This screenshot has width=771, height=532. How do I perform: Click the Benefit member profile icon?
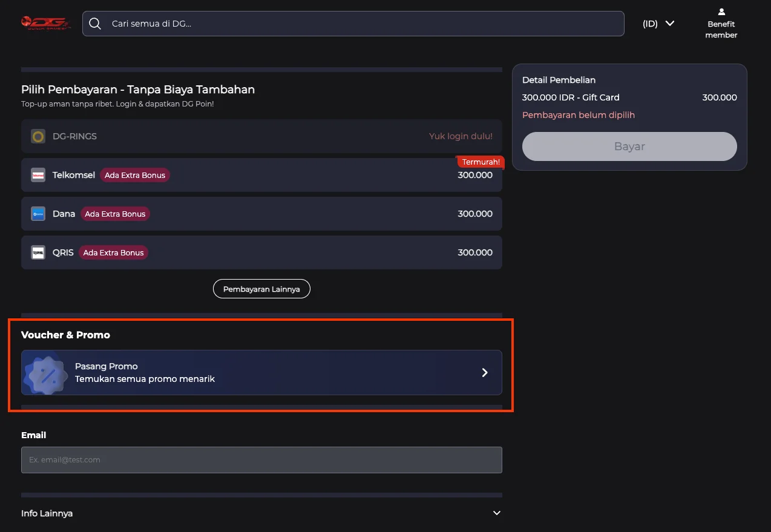721,11
